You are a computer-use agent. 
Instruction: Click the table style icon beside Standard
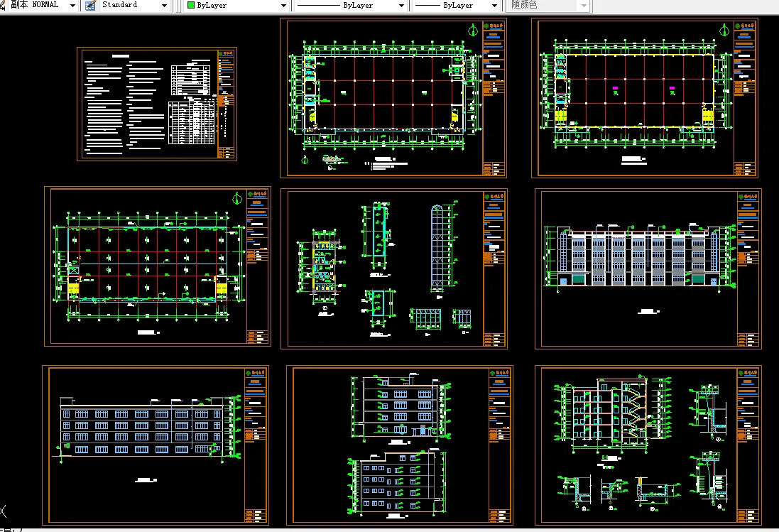(x=90, y=6)
